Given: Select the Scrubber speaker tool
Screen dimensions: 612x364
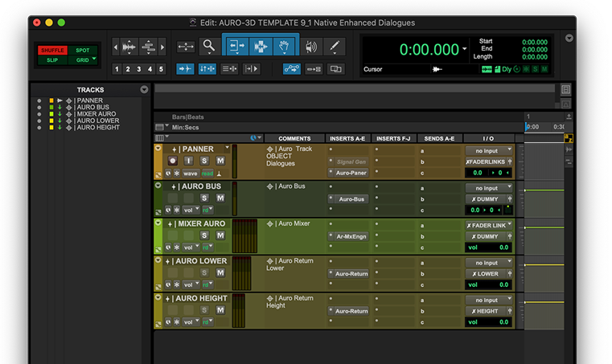Looking at the screenshot, I should tap(310, 47).
